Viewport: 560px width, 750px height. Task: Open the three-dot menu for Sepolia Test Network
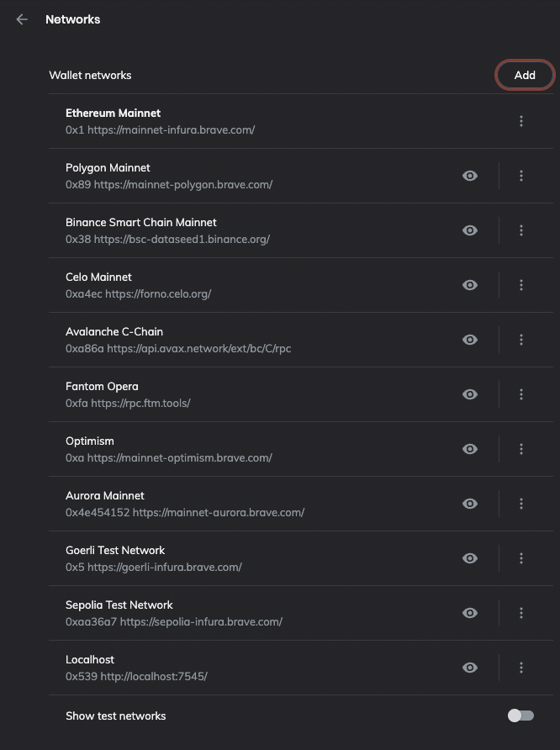coord(521,613)
